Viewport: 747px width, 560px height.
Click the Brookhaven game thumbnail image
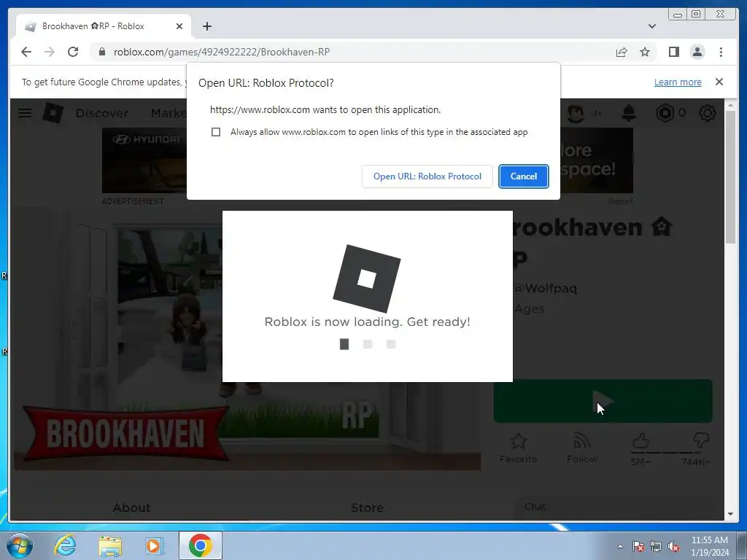pos(247,341)
